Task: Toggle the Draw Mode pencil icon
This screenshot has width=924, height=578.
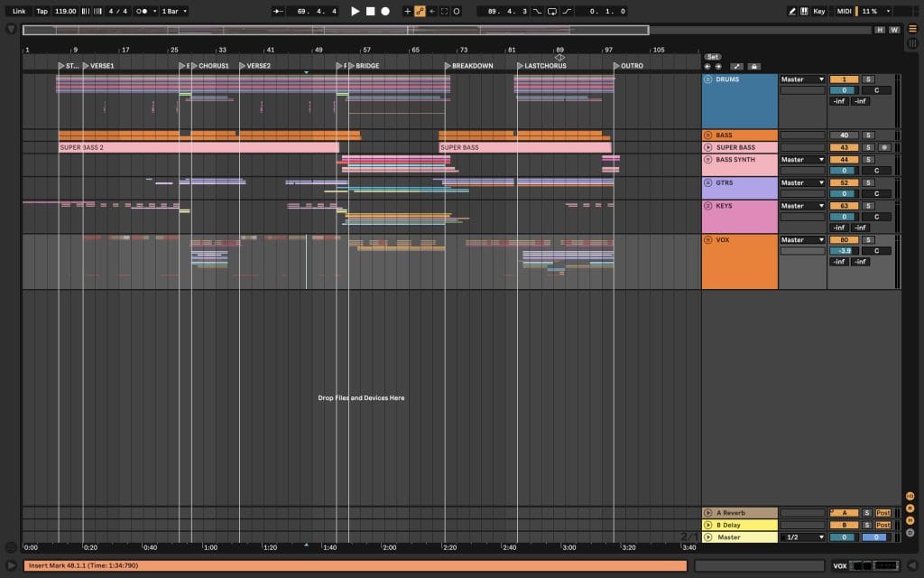Action: tap(791, 11)
